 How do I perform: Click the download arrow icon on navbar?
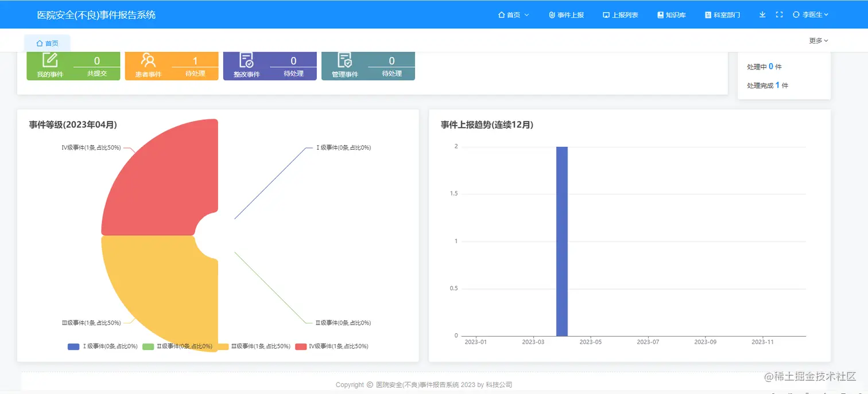(x=762, y=14)
